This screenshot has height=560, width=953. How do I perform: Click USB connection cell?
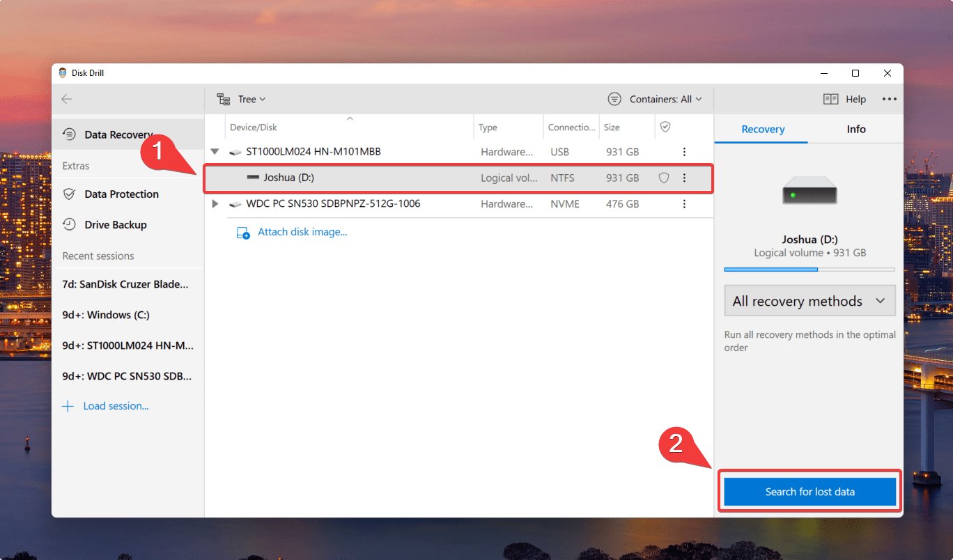pos(559,152)
